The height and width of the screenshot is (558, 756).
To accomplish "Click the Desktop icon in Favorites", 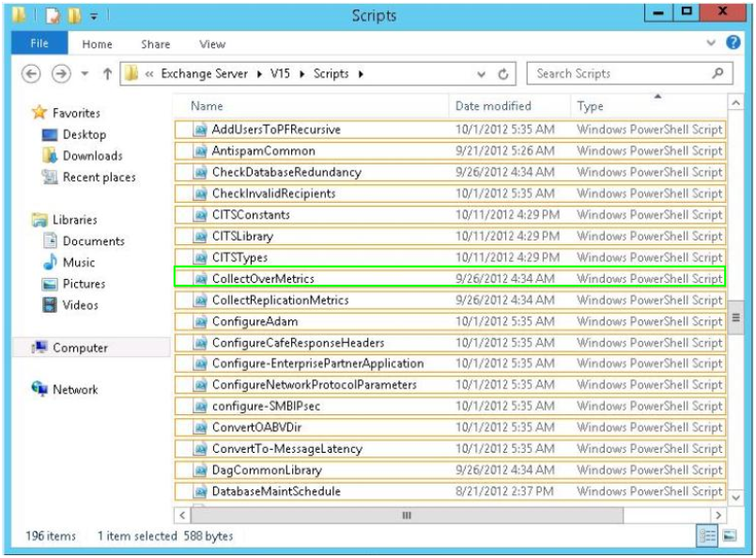I will tap(50, 134).
